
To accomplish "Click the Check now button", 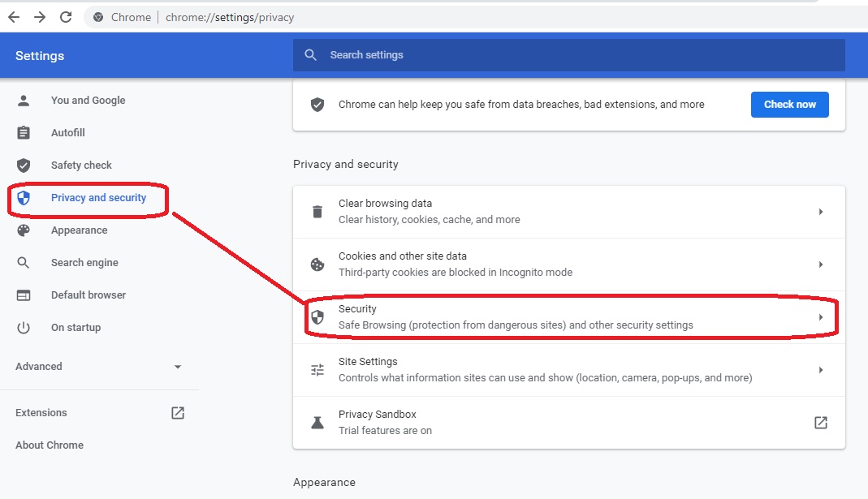I will pyautogui.click(x=789, y=105).
